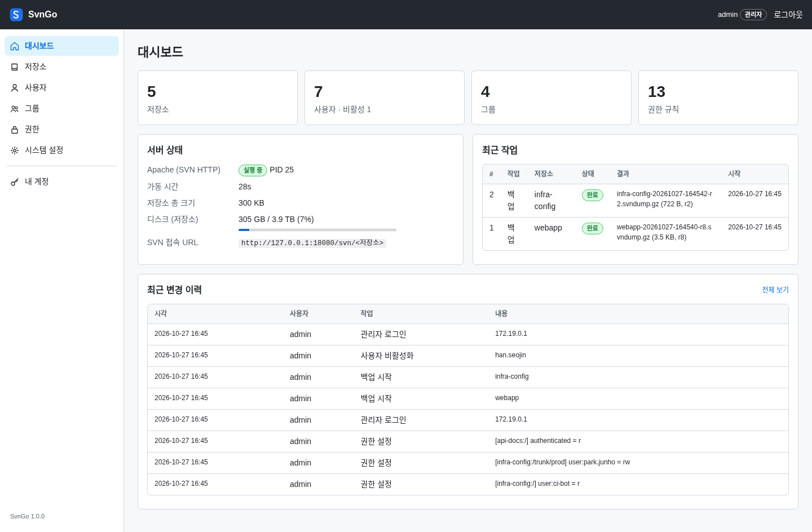Viewport: 812px width, 532px height.
Task: Click 전체 보기 in 최근 변경 이력
Action: [x=775, y=290]
